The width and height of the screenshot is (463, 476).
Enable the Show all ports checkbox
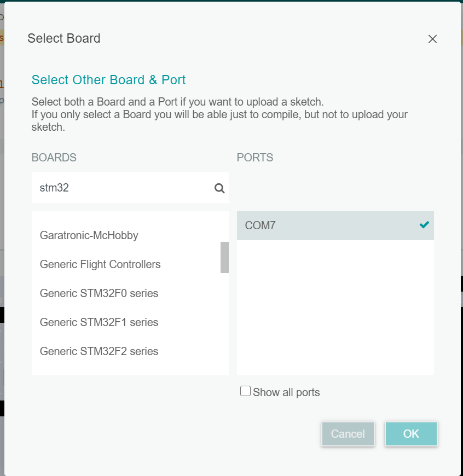(245, 391)
